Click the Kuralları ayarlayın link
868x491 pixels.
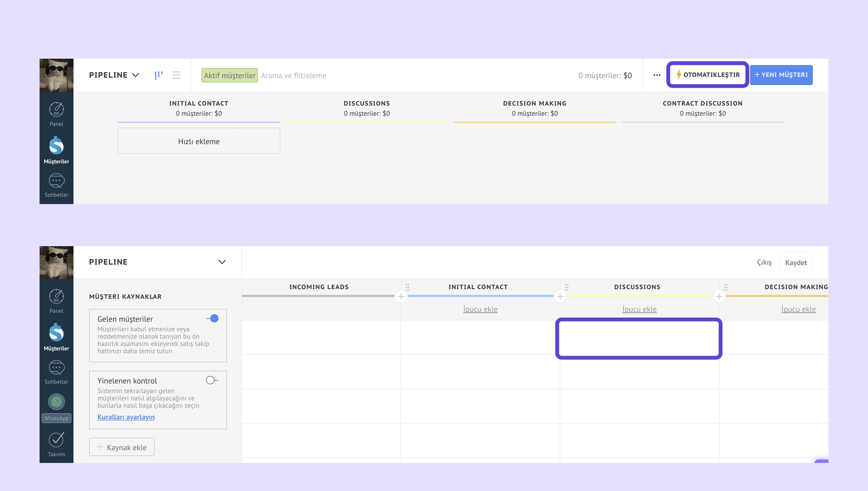coord(126,417)
